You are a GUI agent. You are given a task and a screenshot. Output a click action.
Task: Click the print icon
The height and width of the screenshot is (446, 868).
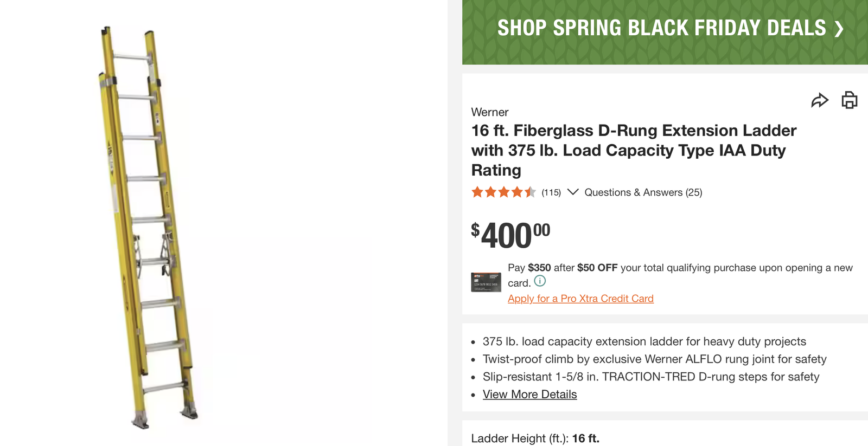[849, 100]
